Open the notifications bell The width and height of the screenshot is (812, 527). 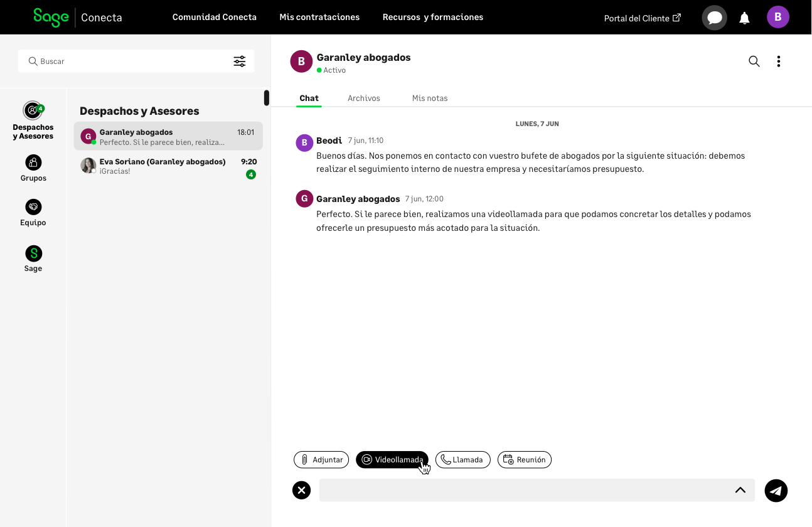[744, 18]
